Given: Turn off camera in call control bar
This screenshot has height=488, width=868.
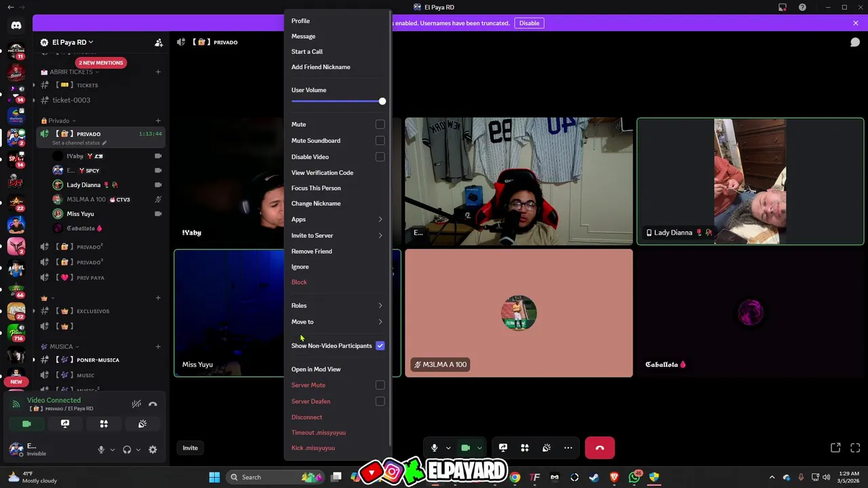Looking at the screenshot, I should pyautogui.click(x=465, y=448).
